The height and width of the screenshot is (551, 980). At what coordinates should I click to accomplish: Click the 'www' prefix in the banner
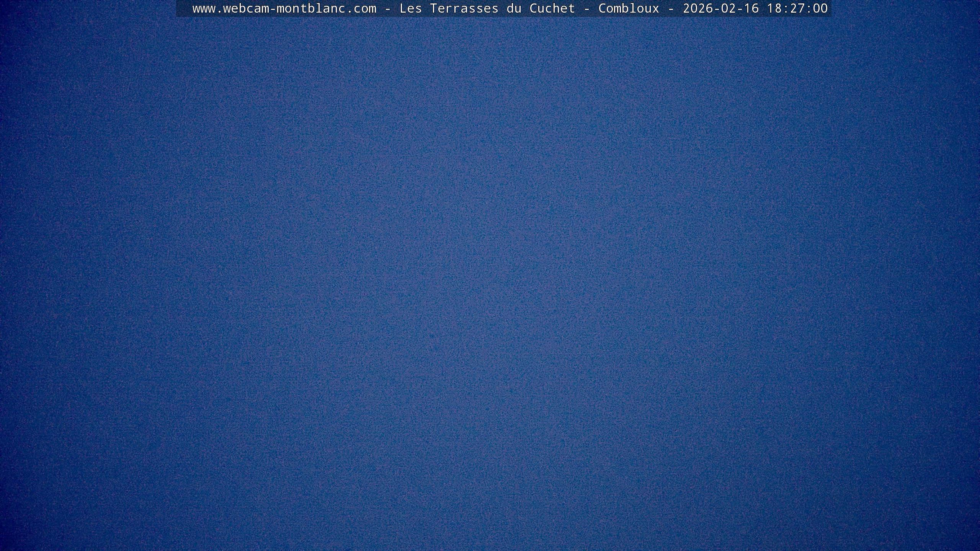click(204, 8)
